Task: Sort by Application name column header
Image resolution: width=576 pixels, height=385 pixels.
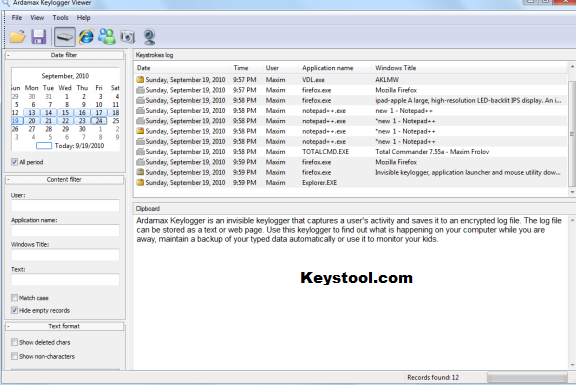Action: pos(335,68)
